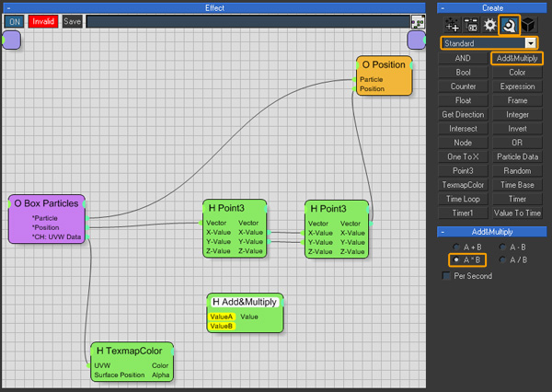The height and width of the screenshot is (392, 552).
Task: Click the Add&Multiply helper button
Action: (517, 58)
